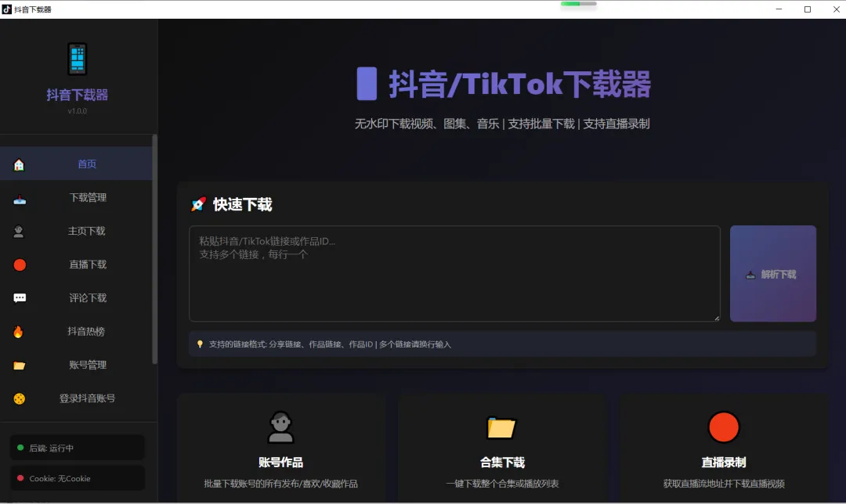Click the TikTok app icon in title bar

(x=6, y=9)
